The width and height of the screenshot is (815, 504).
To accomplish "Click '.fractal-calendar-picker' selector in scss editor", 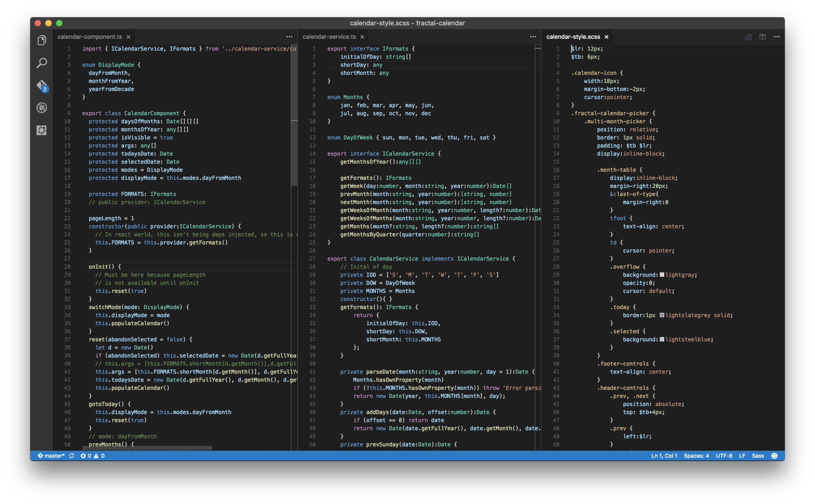I will pyautogui.click(x=610, y=113).
